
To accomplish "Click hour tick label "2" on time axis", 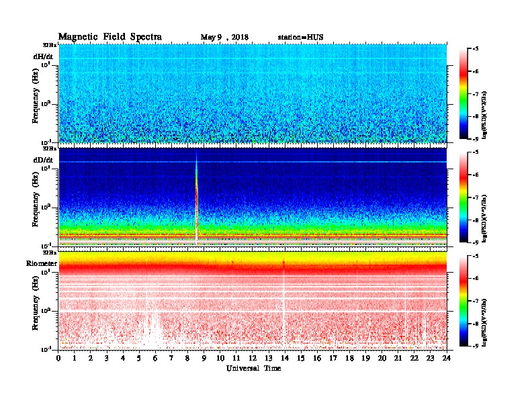I will click(x=91, y=359).
